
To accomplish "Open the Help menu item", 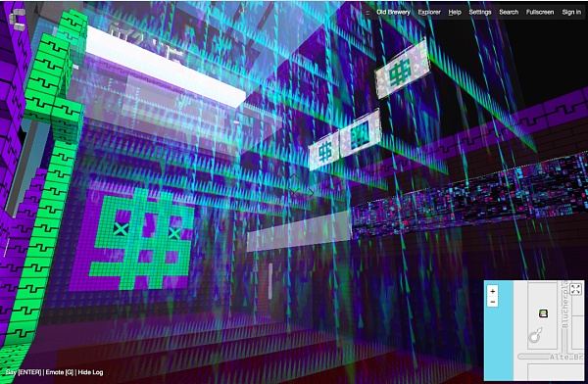I will point(455,12).
